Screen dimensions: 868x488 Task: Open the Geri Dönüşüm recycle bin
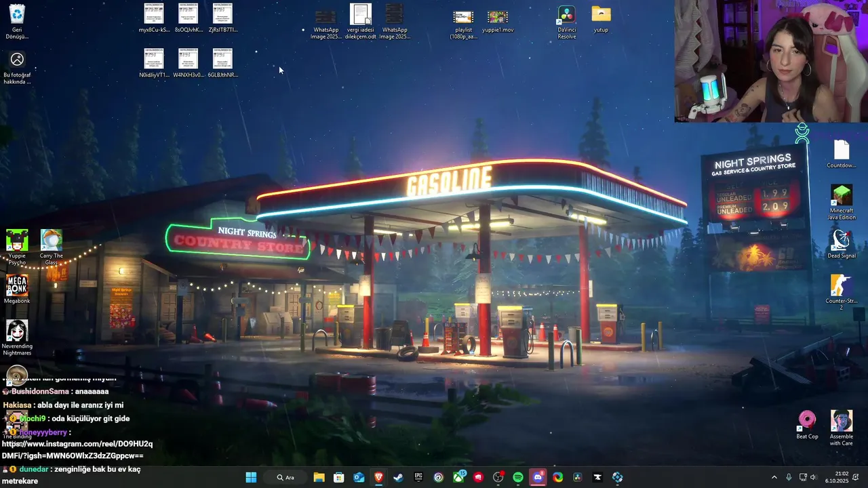[x=17, y=20]
